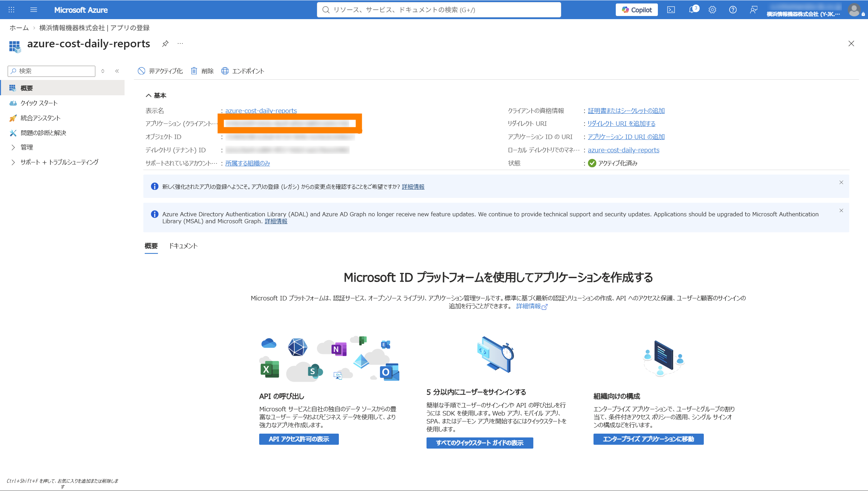Launch Cloud Shell terminal icon
Viewport: 868px width, 491px height.
click(671, 10)
